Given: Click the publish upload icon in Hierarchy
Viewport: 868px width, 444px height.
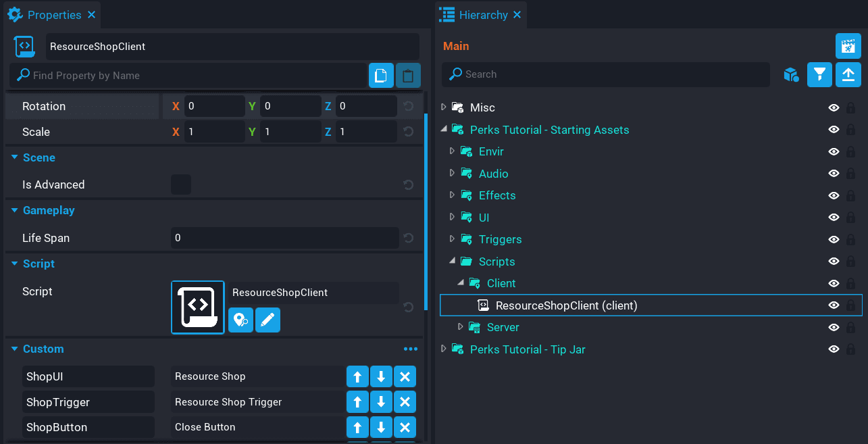Looking at the screenshot, I should pos(848,74).
